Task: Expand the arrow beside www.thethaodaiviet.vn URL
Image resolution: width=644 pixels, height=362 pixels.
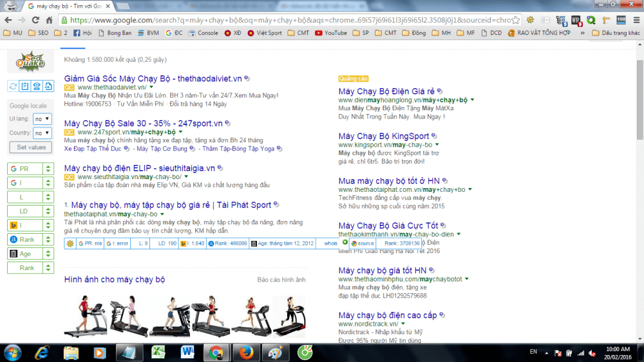Action: point(151,87)
